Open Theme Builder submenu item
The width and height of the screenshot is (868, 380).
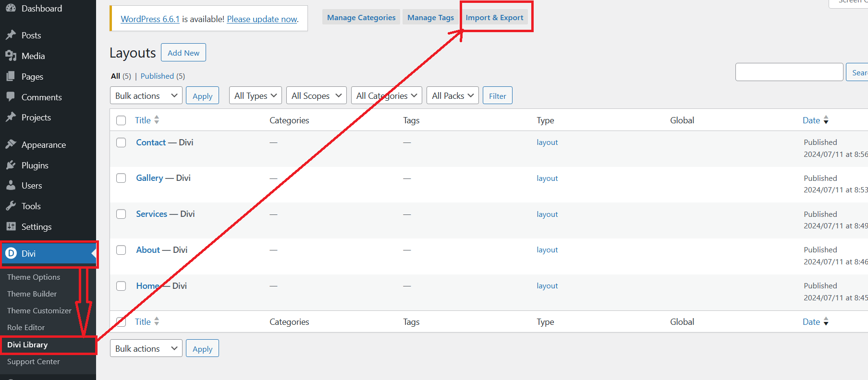pyautogui.click(x=32, y=294)
